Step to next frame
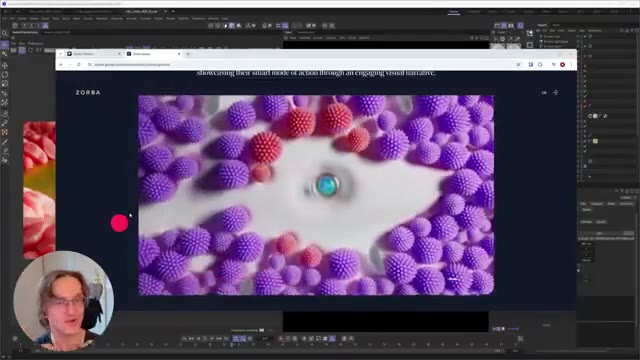The image size is (640, 360). (212, 338)
